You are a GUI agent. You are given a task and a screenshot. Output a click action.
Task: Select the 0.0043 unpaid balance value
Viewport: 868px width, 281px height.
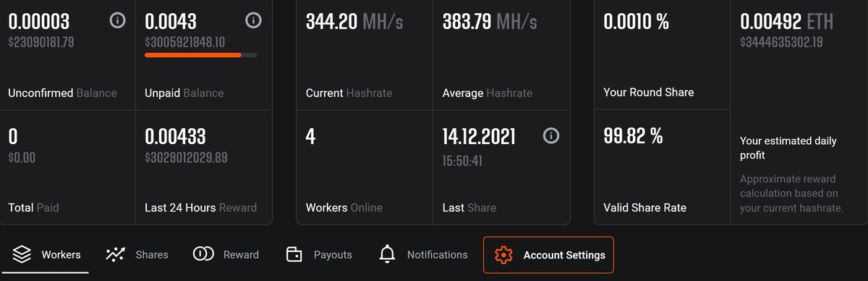click(x=171, y=22)
